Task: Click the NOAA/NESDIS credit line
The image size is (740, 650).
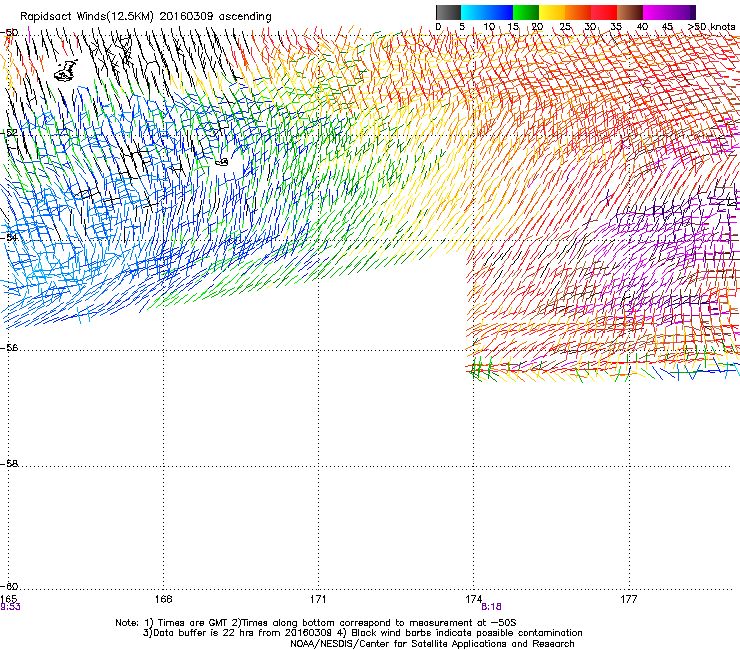Action: (x=432, y=644)
